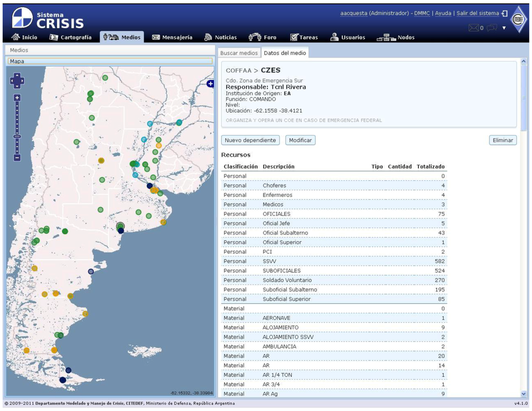The height and width of the screenshot is (411, 532).
Task: Switch to Buscar medios tab
Action: click(239, 53)
